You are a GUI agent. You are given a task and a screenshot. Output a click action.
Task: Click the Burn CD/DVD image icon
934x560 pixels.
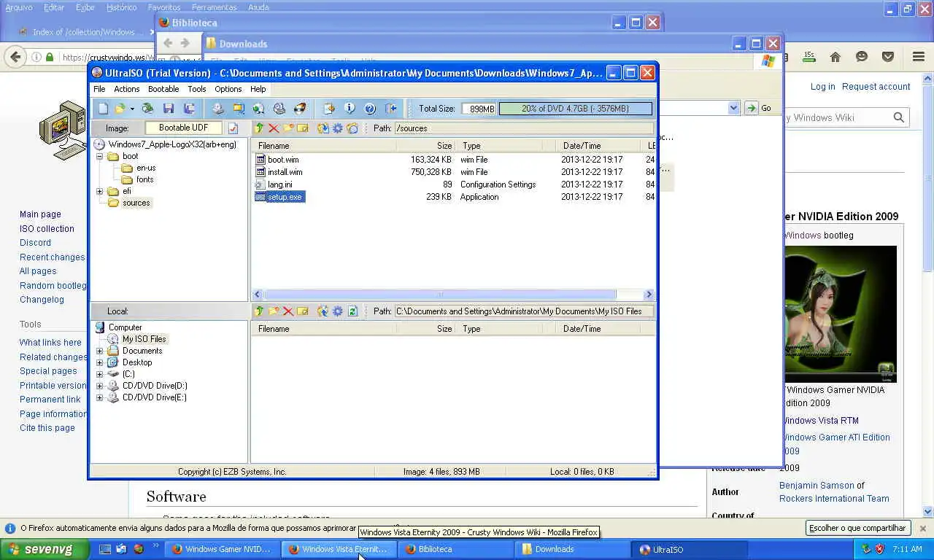point(299,109)
